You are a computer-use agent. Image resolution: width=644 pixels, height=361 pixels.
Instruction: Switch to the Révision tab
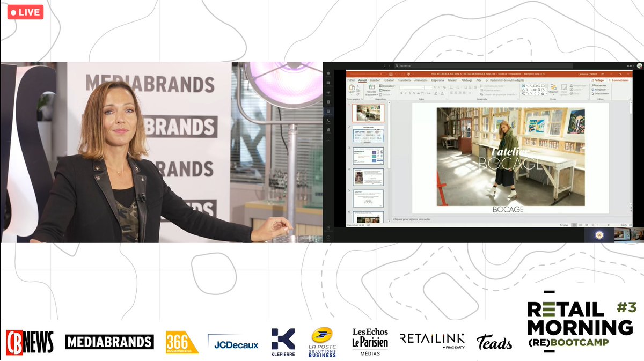point(453,80)
